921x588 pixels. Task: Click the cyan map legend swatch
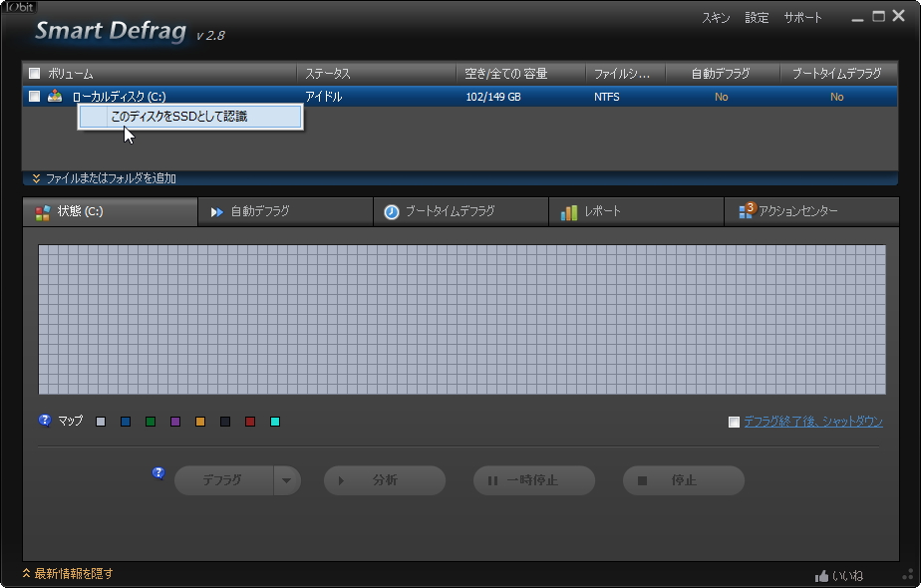point(275,422)
